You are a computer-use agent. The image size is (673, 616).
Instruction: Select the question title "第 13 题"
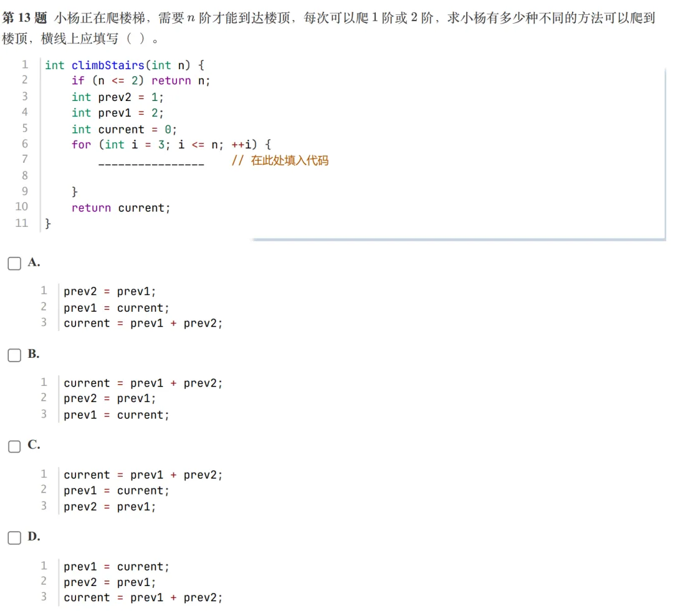pyautogui.click(x=23, y=17)
